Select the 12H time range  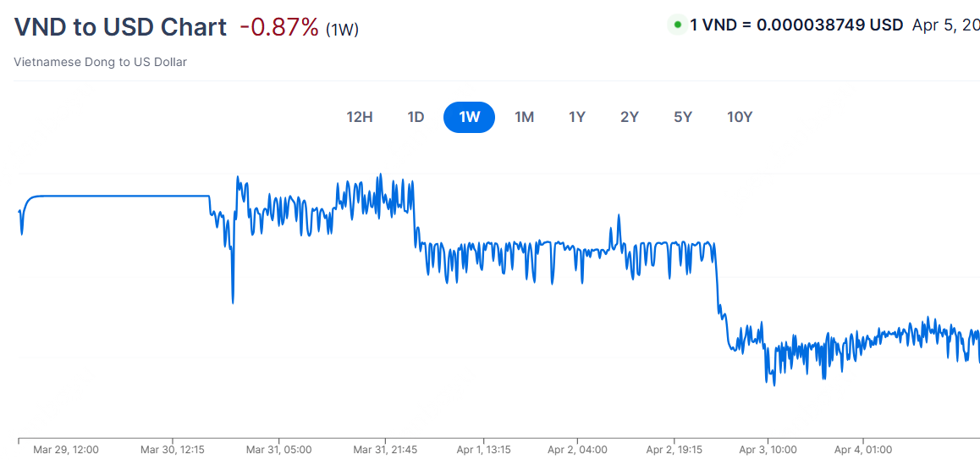pyautogui.click(x=360, y=117)
